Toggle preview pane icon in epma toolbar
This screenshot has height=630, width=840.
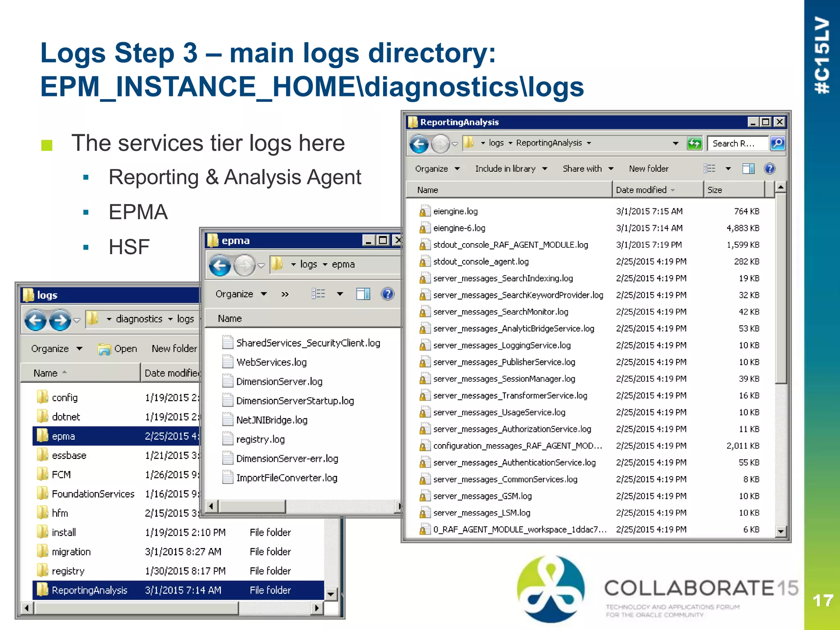pyautogui.click(x=363, y=294)
